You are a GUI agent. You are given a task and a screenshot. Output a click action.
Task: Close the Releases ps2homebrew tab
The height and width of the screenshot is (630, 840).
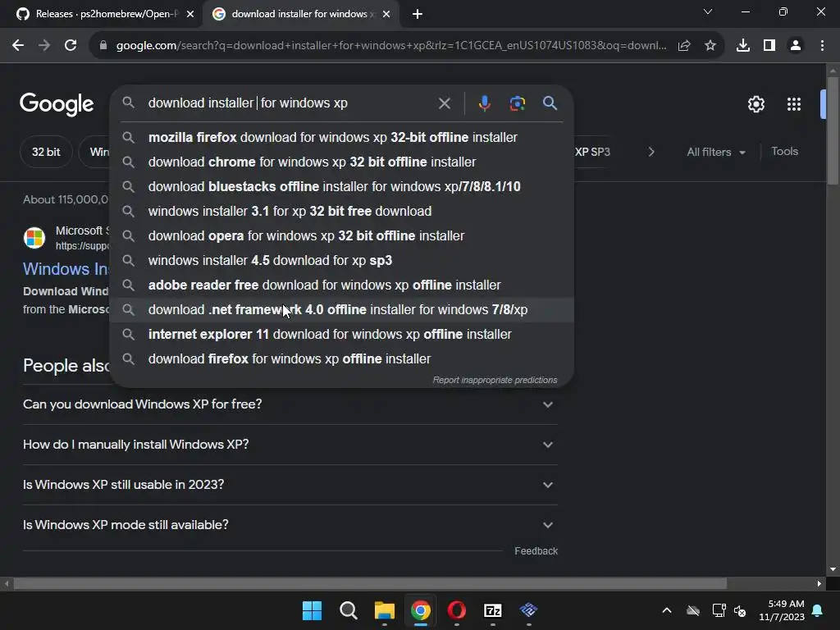pos(190,15)
